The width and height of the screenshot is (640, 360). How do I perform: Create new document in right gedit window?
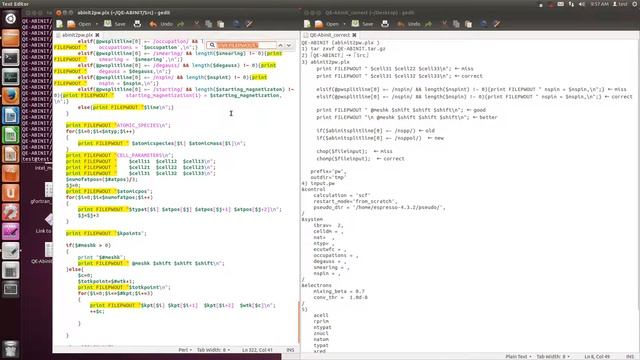[x=307, y=24]
